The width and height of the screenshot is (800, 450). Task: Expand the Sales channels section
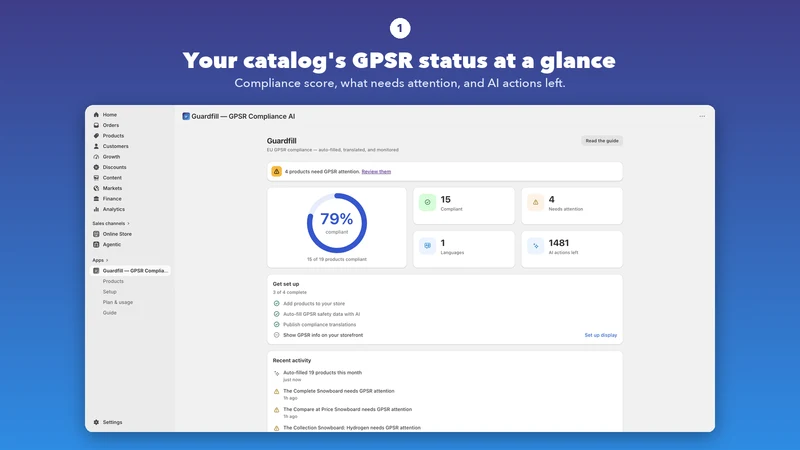click(x=111, y=223)
